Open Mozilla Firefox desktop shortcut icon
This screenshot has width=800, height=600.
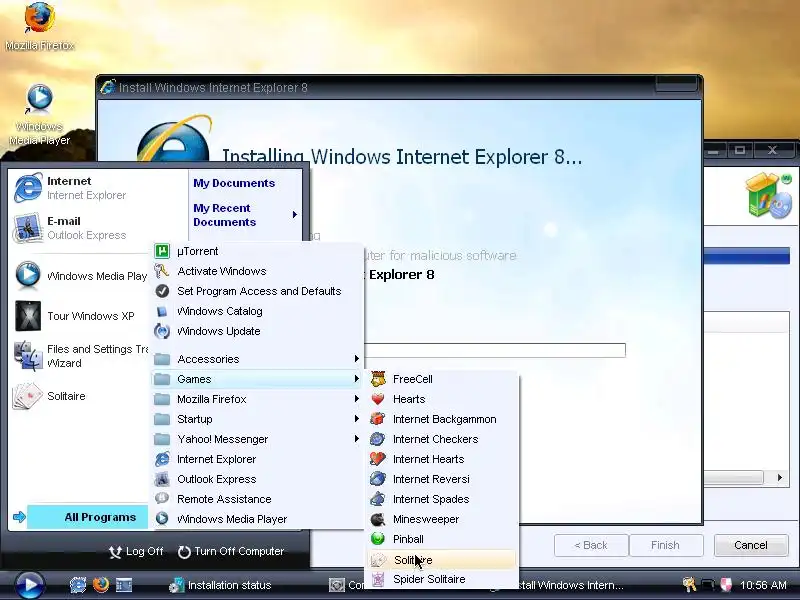tap(39, 18)
